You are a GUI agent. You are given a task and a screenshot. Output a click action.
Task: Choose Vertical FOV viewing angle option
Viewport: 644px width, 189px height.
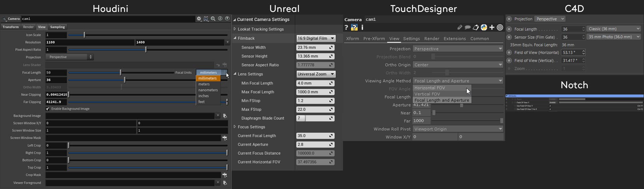coord(442,94)
